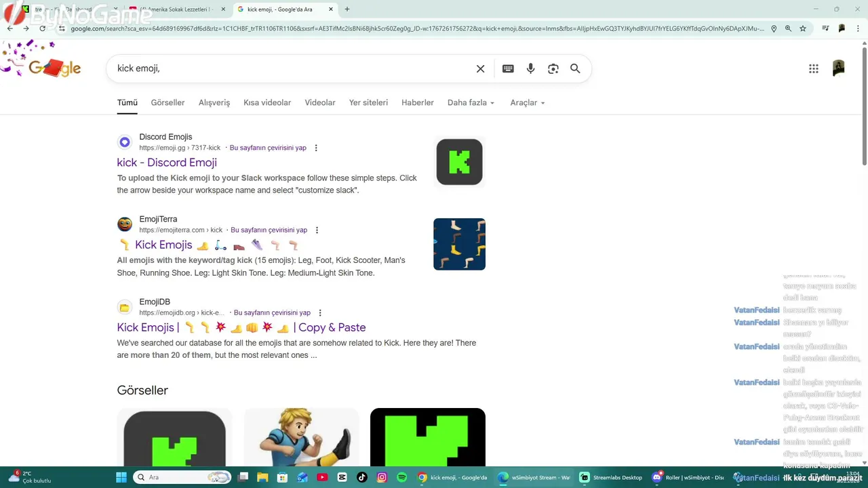Close the 'kick emoji, - Google'da Ara' tab
This screenshot has width=868, height=488.
coord(331,9)
